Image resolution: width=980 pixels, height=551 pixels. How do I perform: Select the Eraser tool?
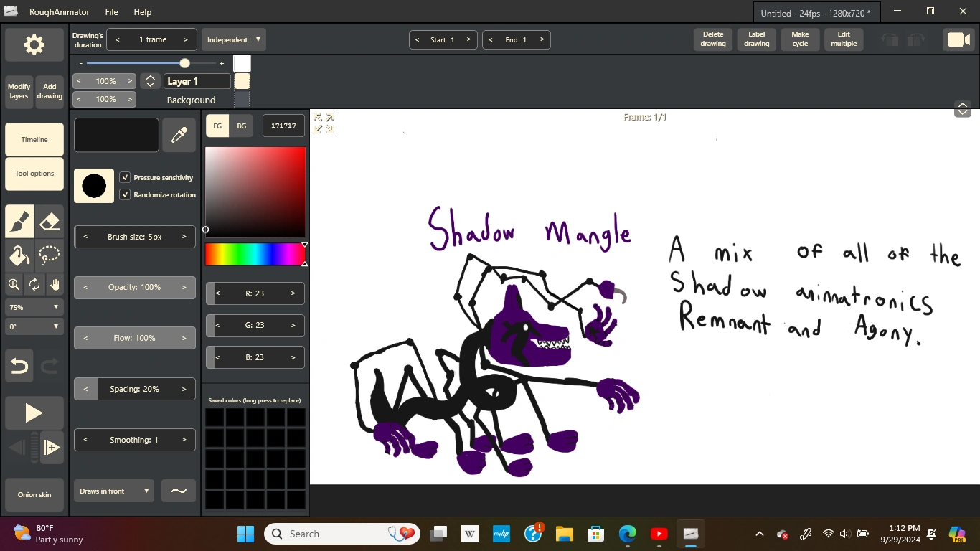[49, 221]
